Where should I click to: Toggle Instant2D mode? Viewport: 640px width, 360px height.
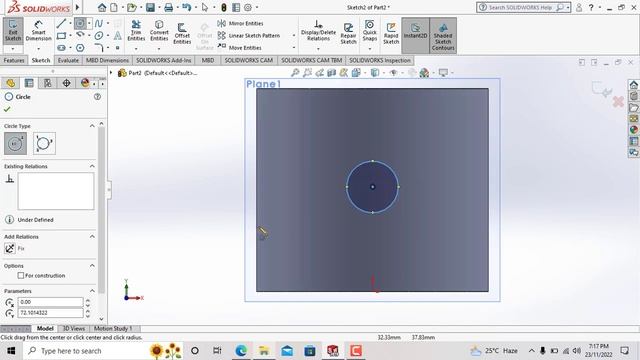[x=415, y=35]
